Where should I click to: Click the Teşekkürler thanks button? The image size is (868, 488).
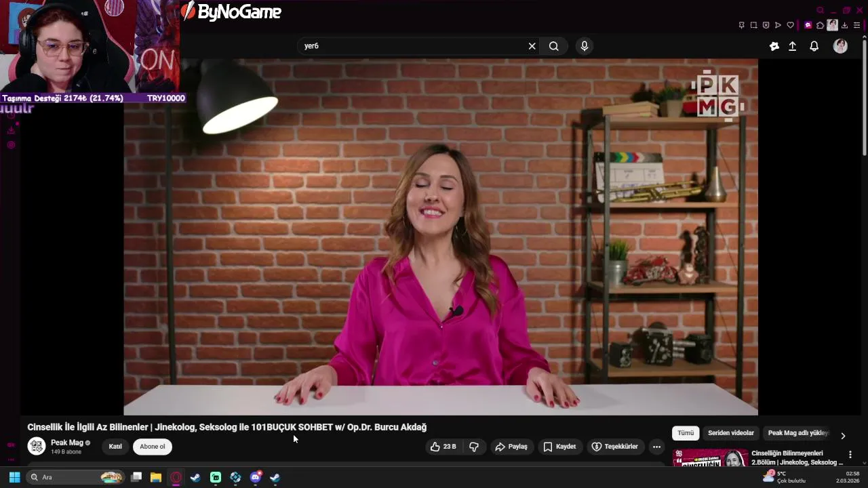tap(615, 447)
